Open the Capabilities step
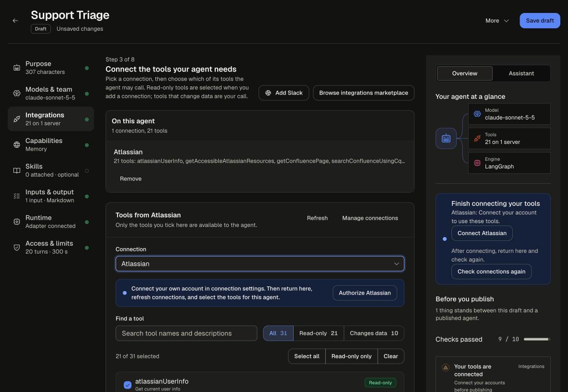This screenshot has height=392, width=568. 51,145
